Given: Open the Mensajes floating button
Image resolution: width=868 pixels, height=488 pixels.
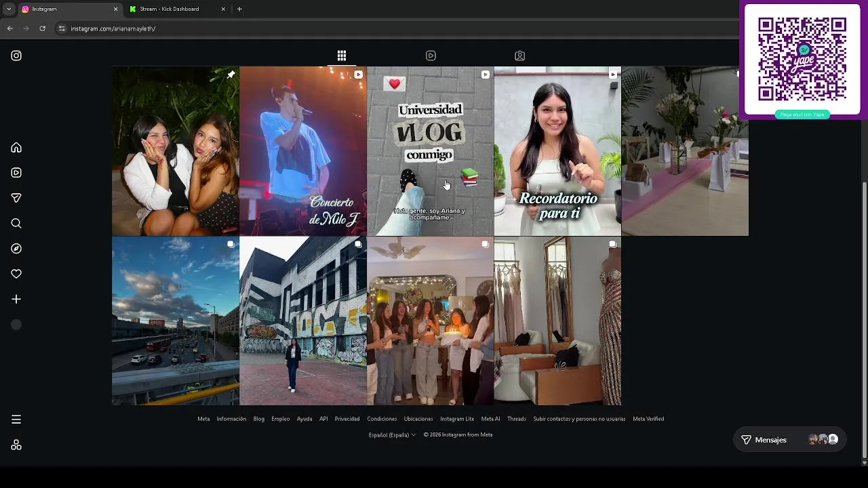Looking at the screenshot, I should [x=789, y=440].
